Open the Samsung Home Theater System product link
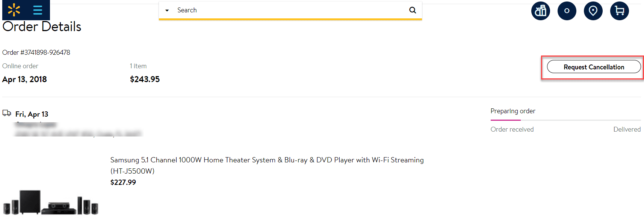This screenshot has width=644, height=219. coord(267,165)
